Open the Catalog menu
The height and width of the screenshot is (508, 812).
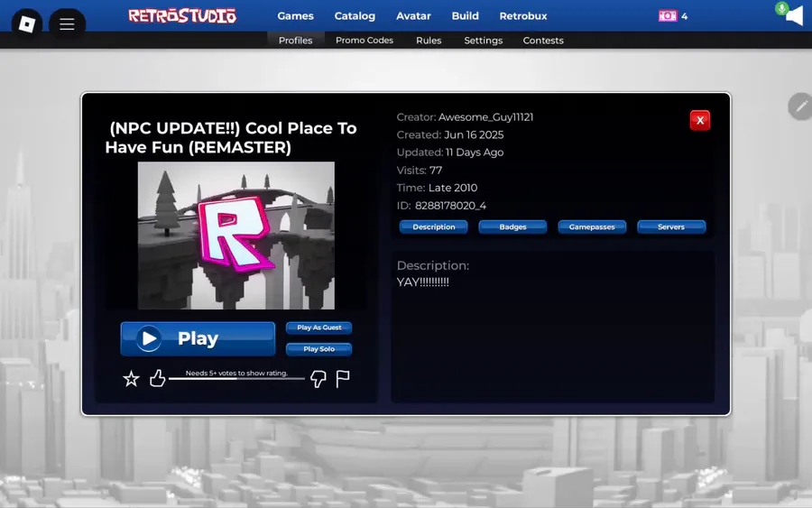point(355,16)
